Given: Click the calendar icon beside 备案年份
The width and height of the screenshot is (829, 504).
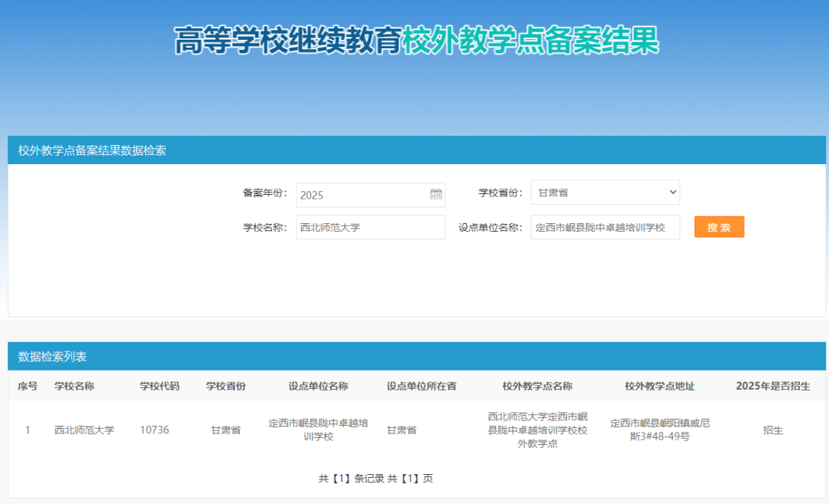Looking at the screenshot, I should (435, 195).
